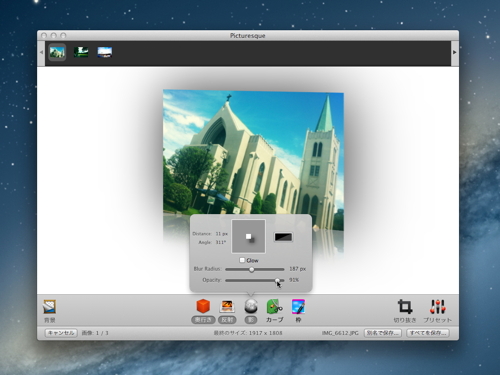Click the Angle value 311°
This screenshot has width=500, height=375.
pos(221,242)
